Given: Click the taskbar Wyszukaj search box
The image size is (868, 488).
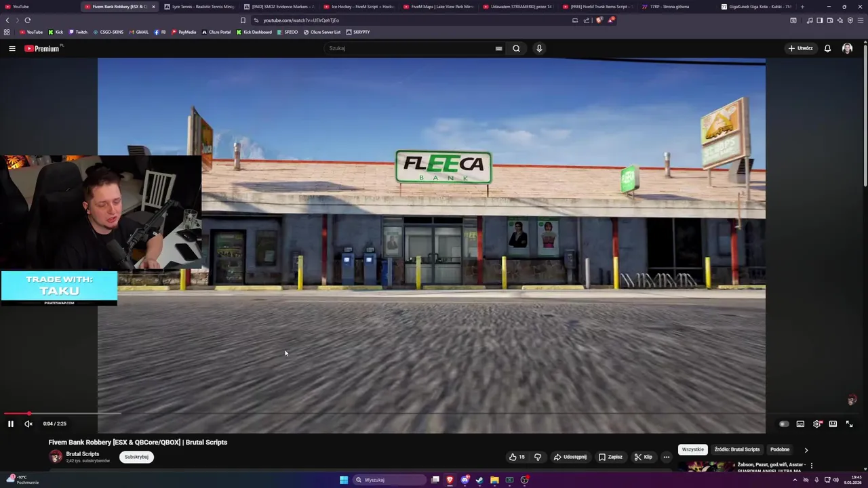Looking at the screenshot, I should coord(389,480).
